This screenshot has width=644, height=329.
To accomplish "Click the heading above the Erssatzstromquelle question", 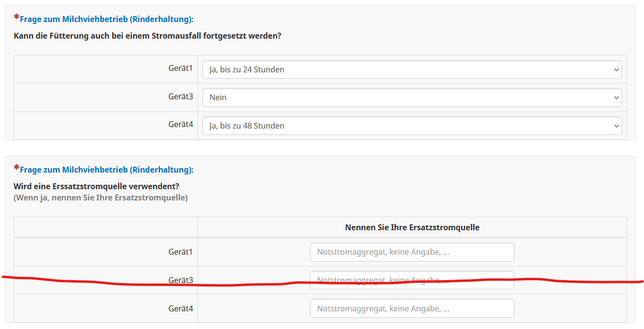I will click(x=107, y=170).
